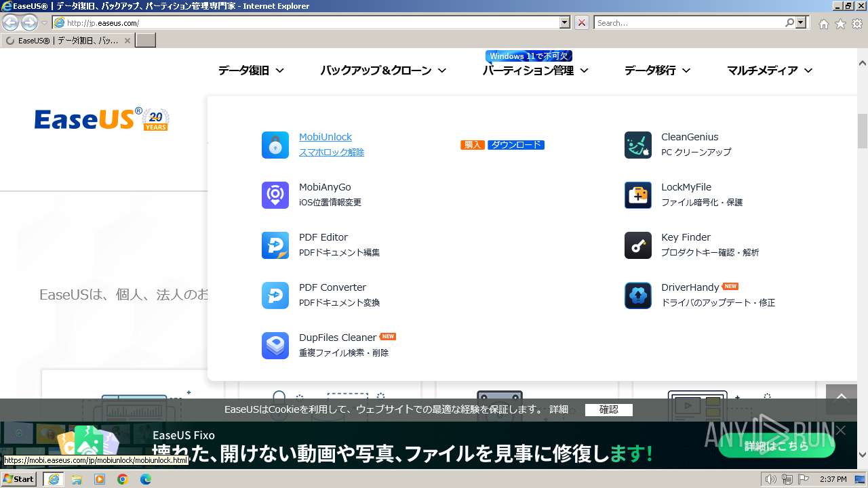Open the MobiUnlock title link

point(325,137)
